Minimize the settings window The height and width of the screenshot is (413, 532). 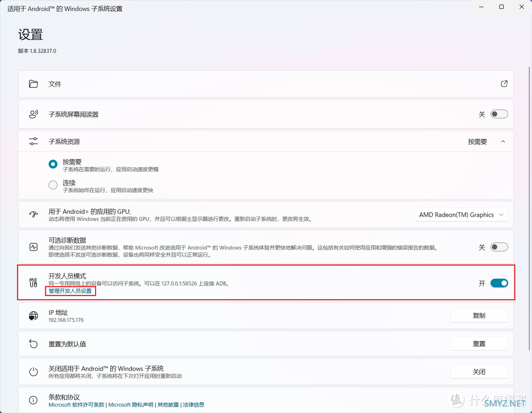point(481,7)
